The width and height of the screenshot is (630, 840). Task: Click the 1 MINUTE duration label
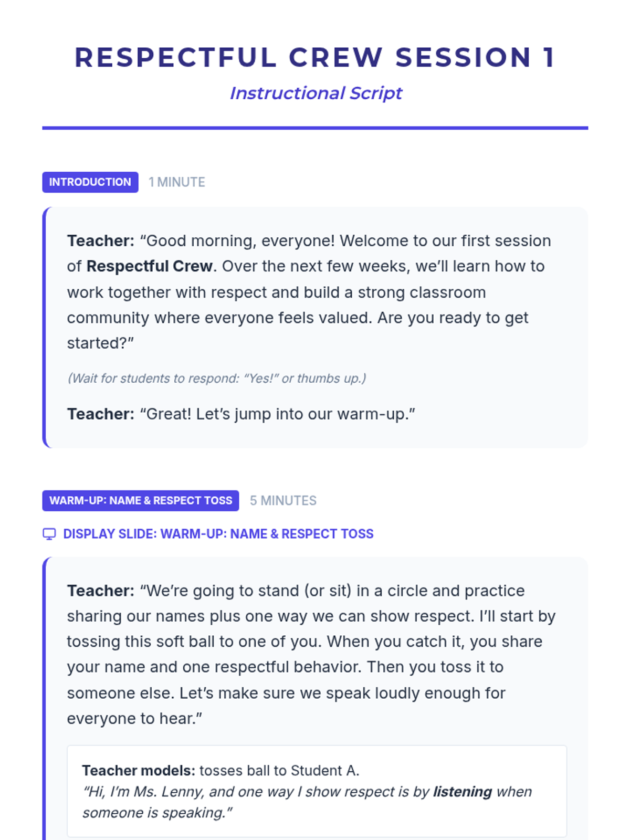point(176,182)
